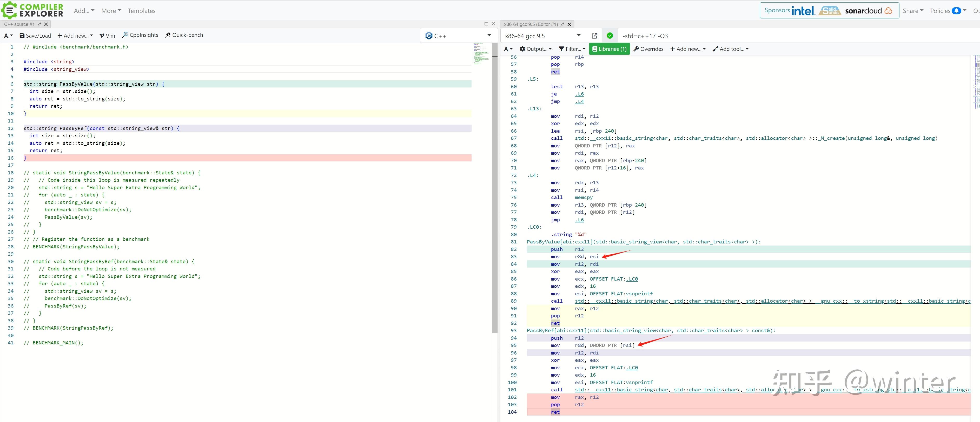Toggle Vim mode in the source editor
The height and width of the screenshot is (422, 980).
coord(107,36)
